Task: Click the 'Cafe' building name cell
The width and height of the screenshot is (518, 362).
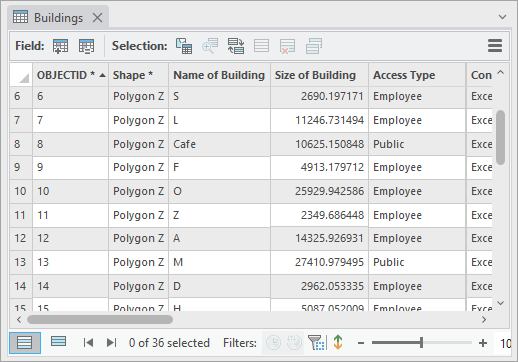Action: pos(219,144)
